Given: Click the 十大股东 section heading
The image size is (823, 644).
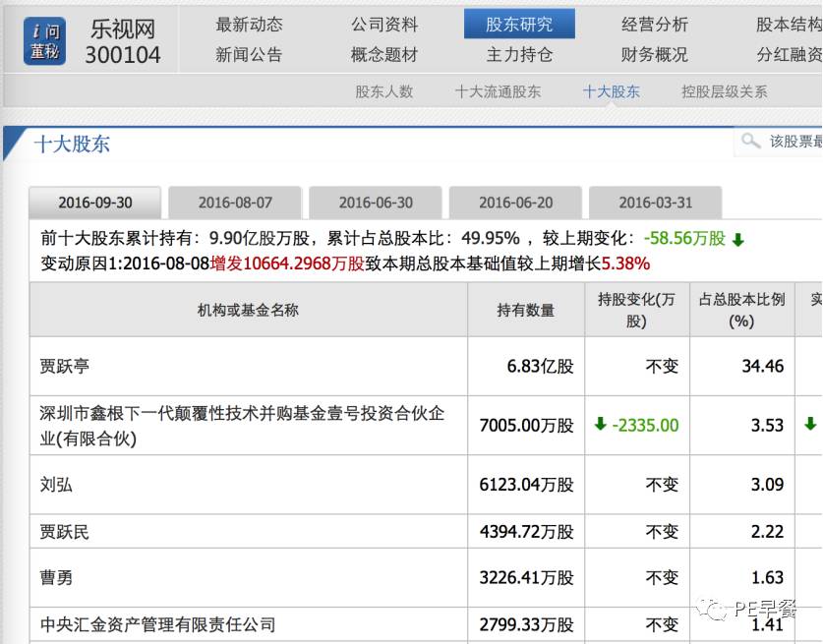Looking at the screenshot, I should [x=72, y=144].
